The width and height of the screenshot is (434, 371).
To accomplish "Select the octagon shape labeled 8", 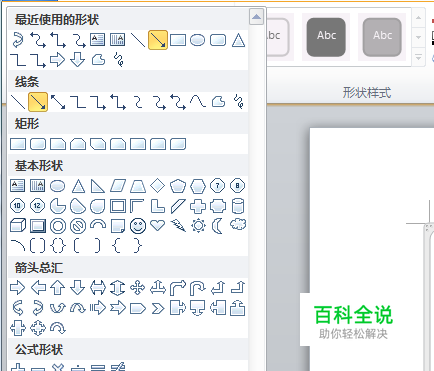I will point(238,186).
